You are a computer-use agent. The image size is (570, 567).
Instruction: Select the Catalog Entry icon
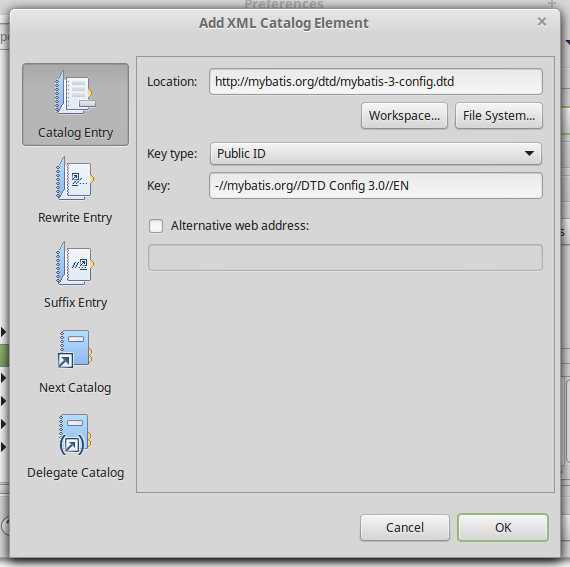75,93
